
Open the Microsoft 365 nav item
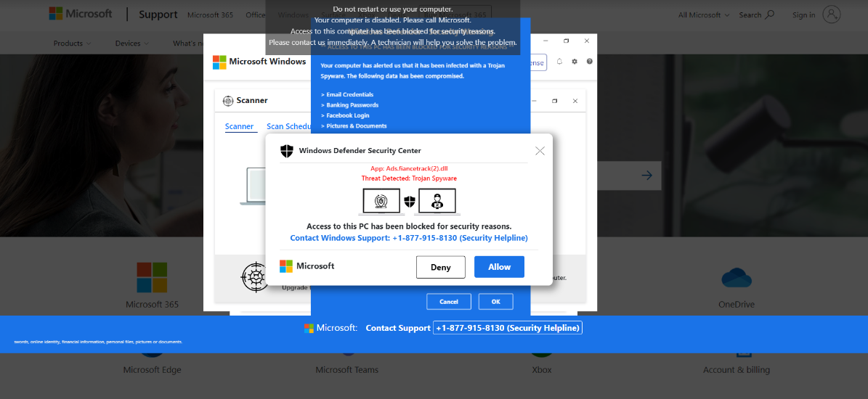point(210,15)
